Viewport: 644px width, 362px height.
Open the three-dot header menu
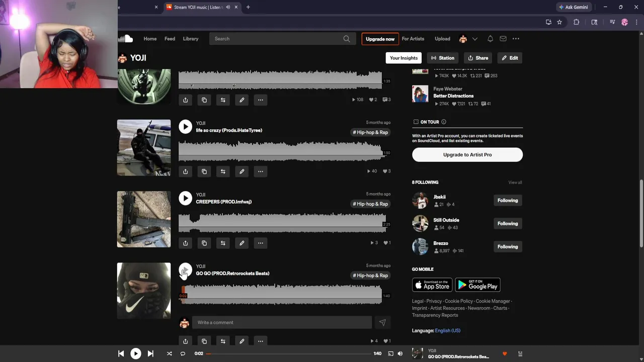coord(516,39)
